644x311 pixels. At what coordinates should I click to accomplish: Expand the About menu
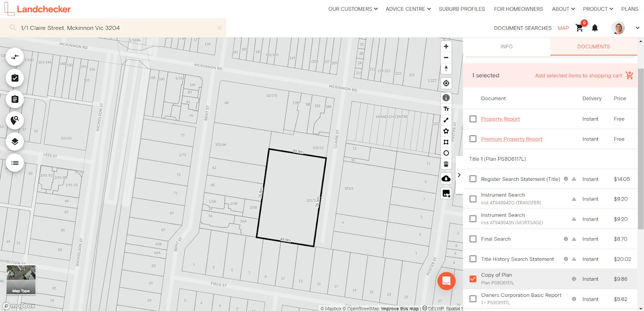563,9
